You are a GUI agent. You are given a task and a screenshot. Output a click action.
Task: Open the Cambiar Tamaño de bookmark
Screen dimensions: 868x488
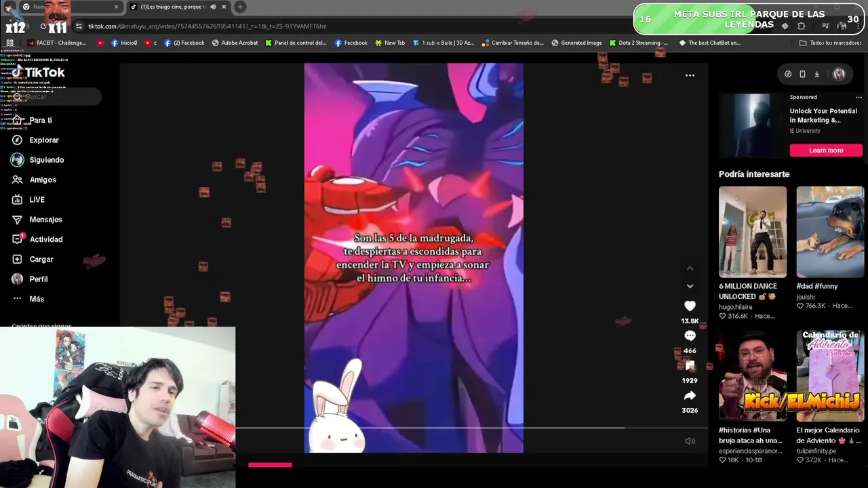(513, 43)
